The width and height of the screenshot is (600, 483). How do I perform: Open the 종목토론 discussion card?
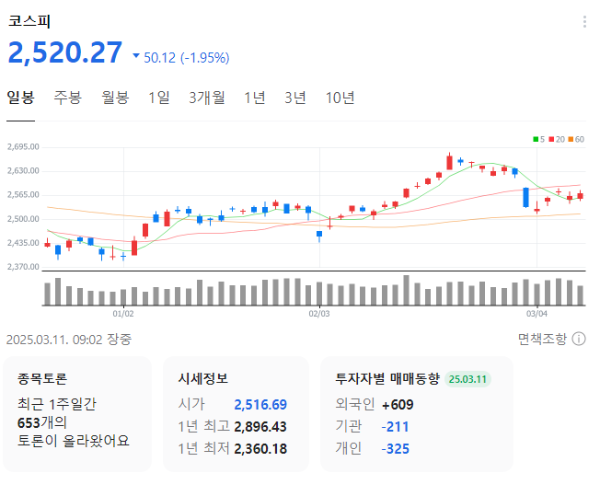[x=77, y=414]
